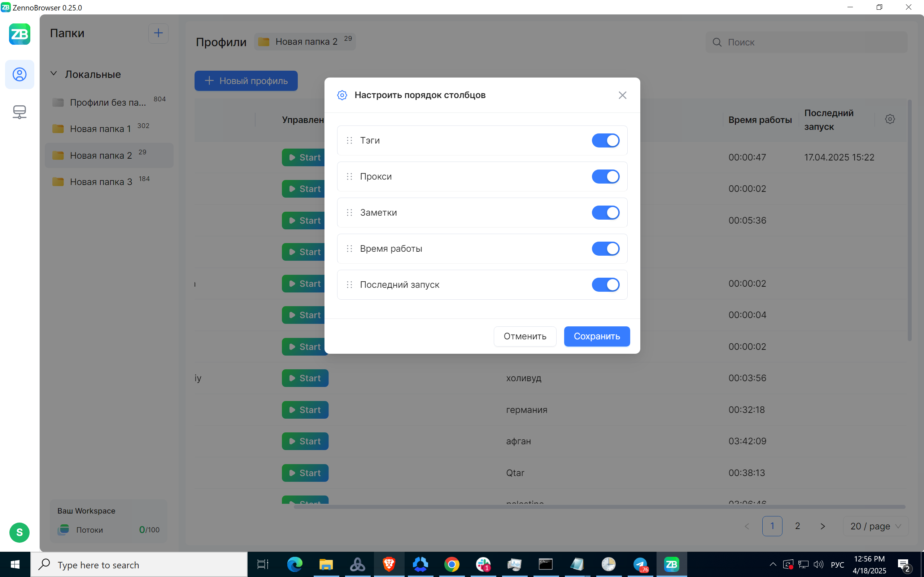This screenshot has height=577, width=924.
Task: Open page 2 of profiles list
Action: (x=797, y=526)
